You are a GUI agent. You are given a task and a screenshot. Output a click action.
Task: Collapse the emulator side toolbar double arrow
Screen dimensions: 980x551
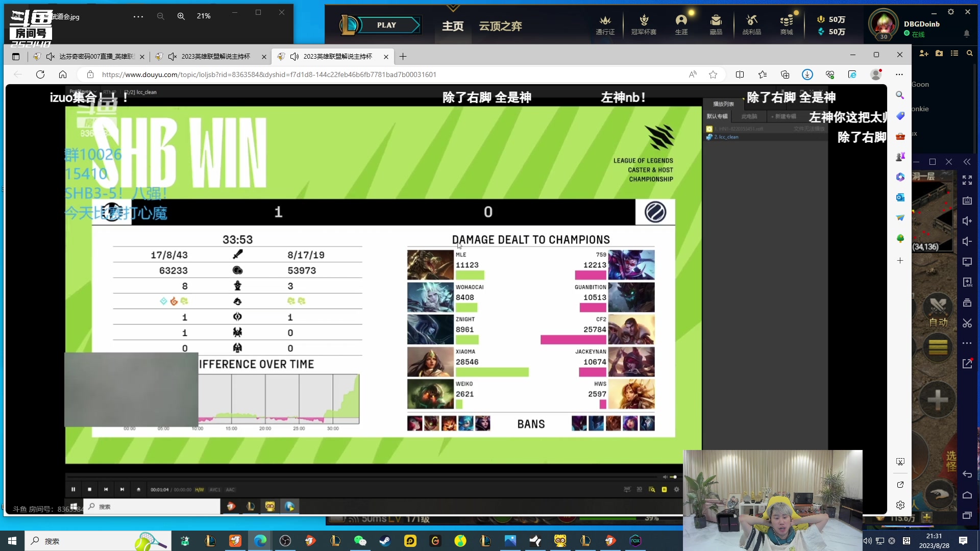pos(967,162)
